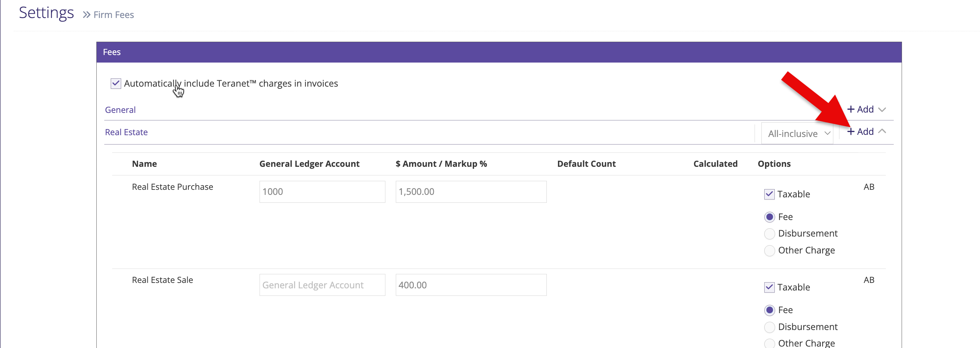
Task: Open the General fees section
Action: (x=120, y=110)
